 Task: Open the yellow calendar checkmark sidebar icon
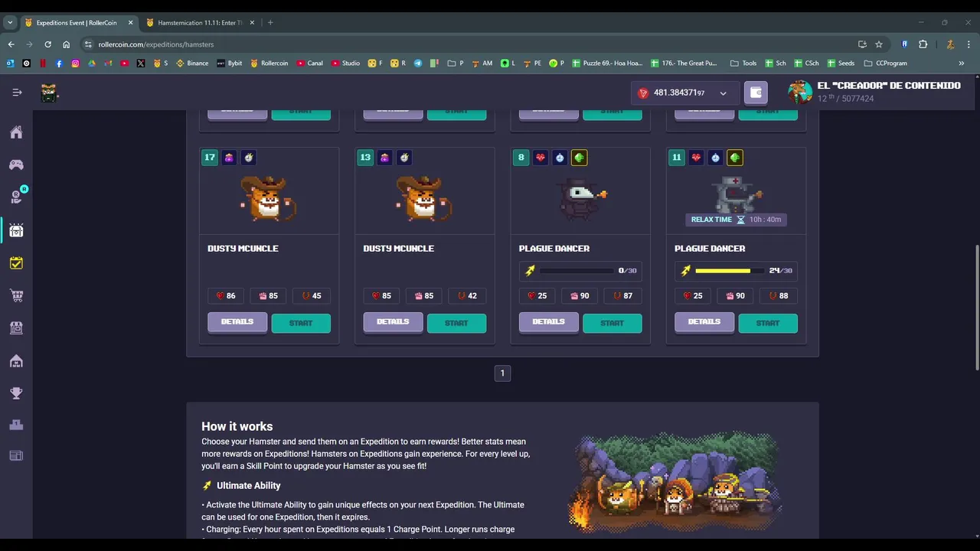16,262
